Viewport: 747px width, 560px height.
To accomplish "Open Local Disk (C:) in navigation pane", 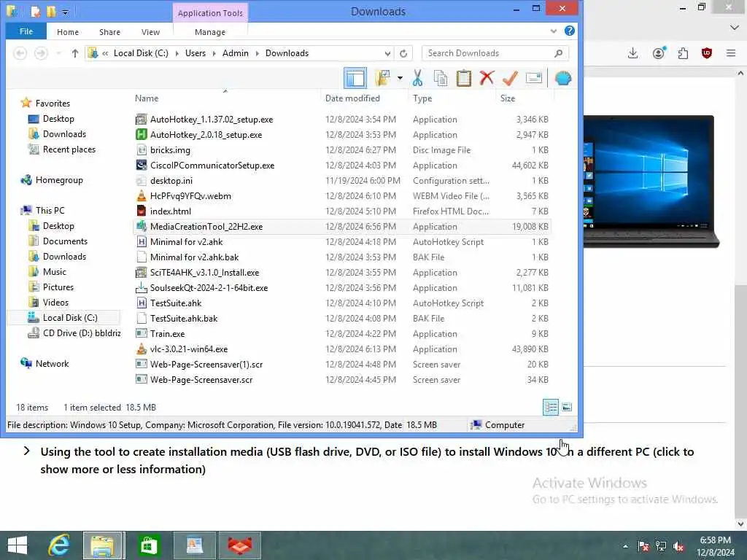I will click(70, 318).
